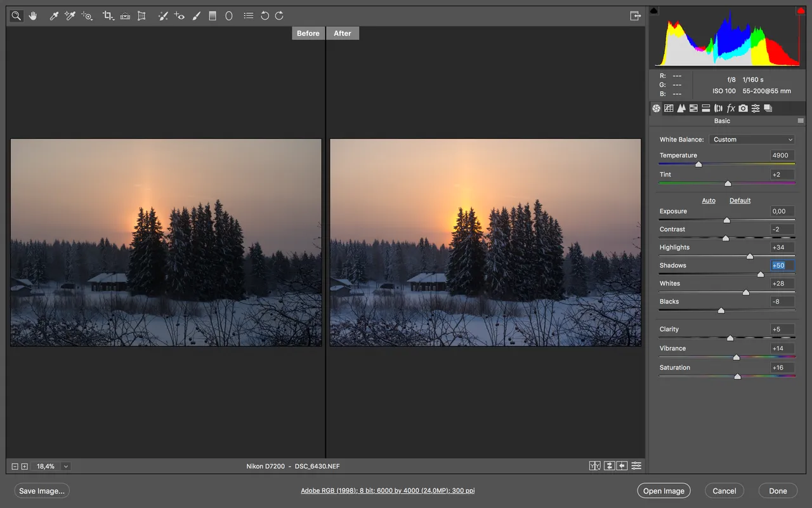Select the Crop tool

tap(108, 16)
